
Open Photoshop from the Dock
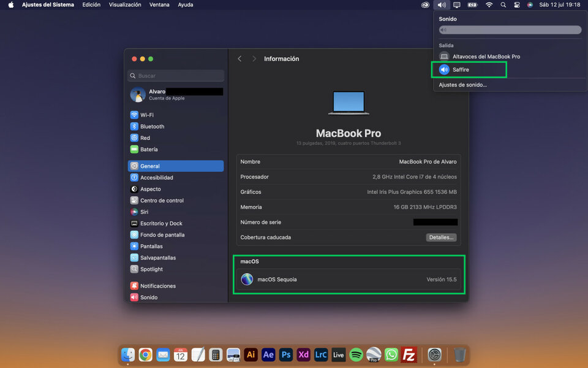click(285, 355)
